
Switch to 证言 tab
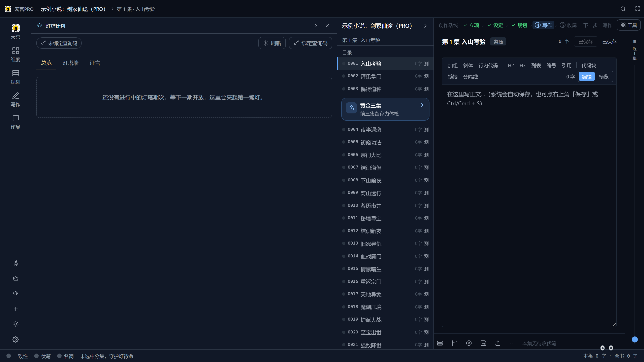(x=95, y=63)
